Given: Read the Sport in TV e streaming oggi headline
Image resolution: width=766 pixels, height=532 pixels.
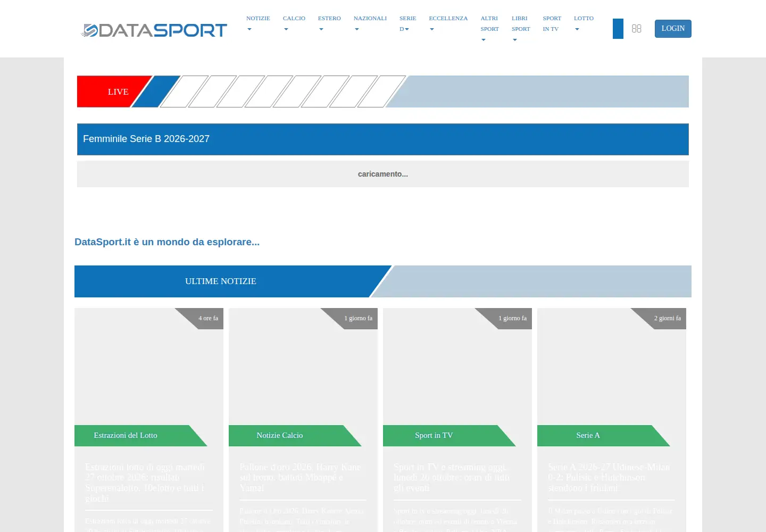Looking at the screenshot, I should click(452, 477).
